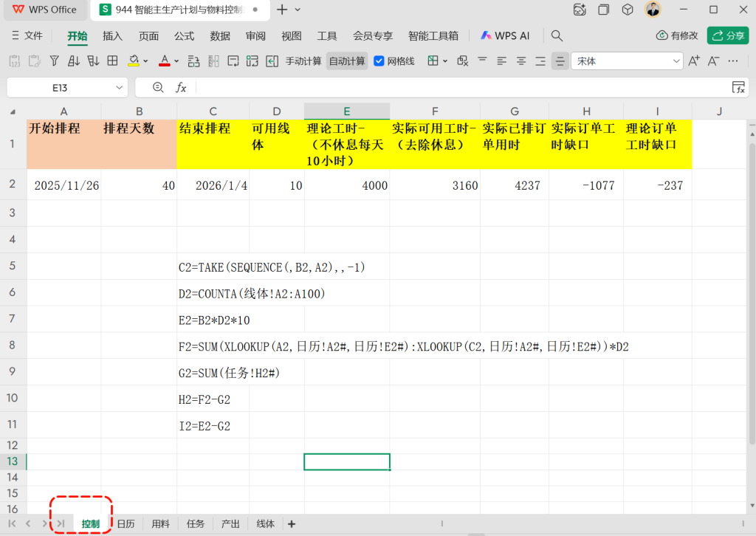Switch to the 任务 sheet tab
The height and width of the screenshot is (536, 756).
pyautogui.click(x=195, y=524)
